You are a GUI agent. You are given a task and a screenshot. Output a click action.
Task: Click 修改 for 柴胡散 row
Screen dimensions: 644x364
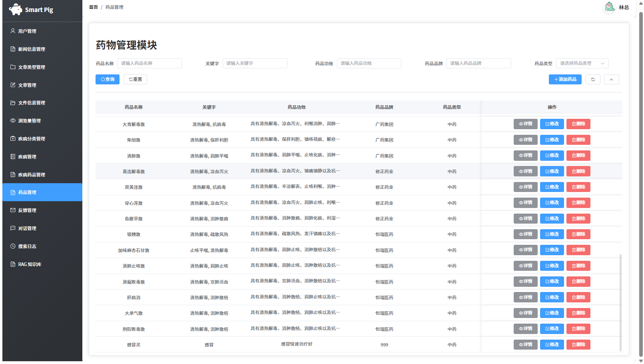coord(552,140)
